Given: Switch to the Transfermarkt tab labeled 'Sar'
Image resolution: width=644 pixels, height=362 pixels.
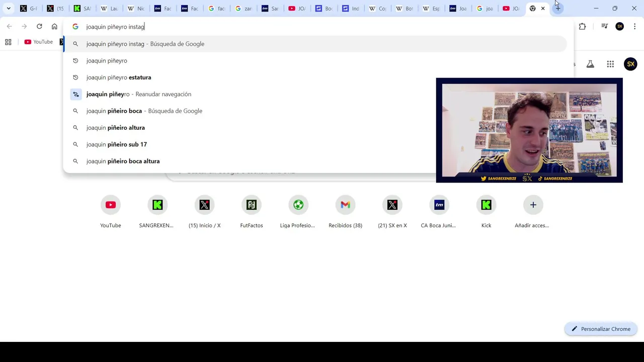Looking at the screenshot, I should [x=270, y=9].
